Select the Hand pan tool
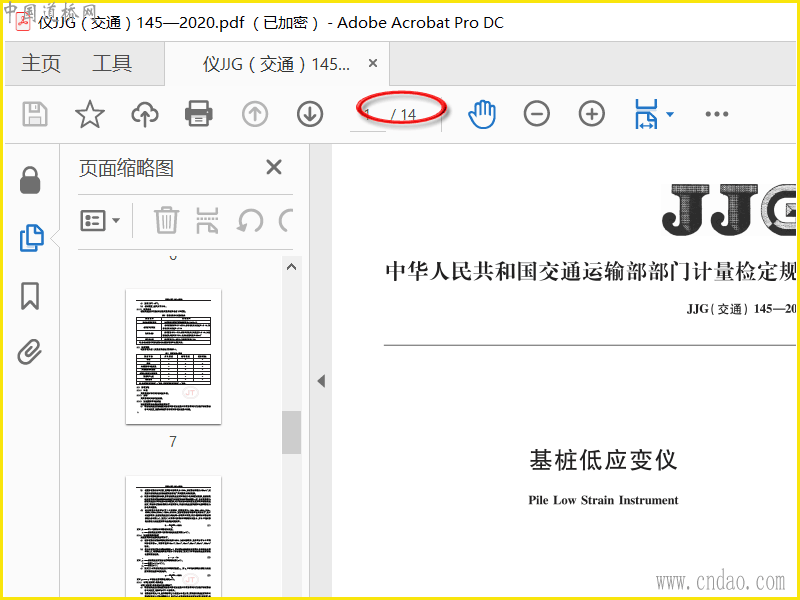This screenshot has width=800, height=600. (482, 114)
